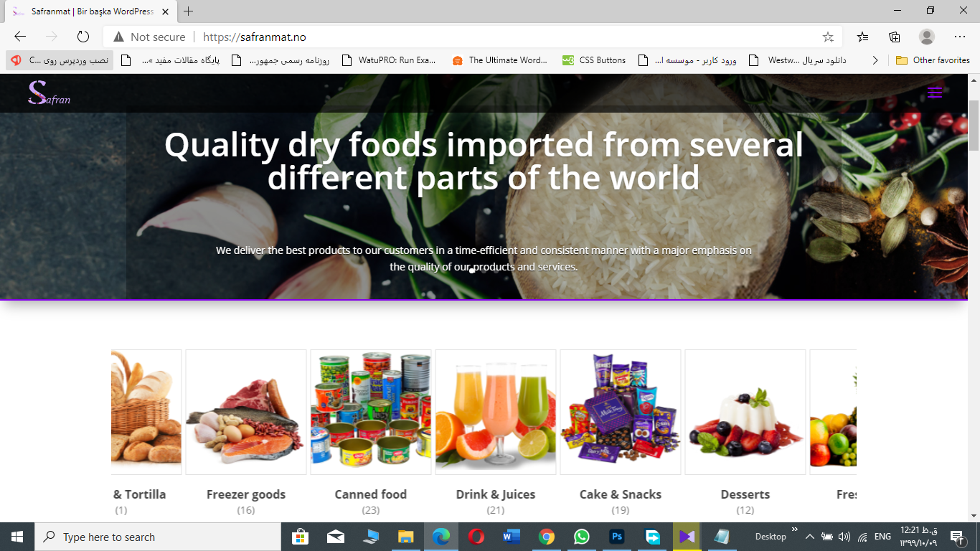
Task: Open the purple hamburger menu icon
Action: pos(934,93)
